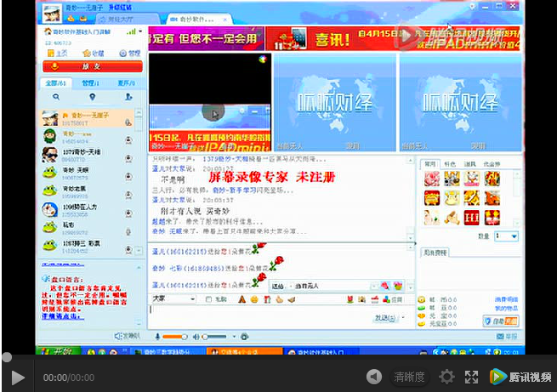Play the small video preview thumbnail

click(x=213, y=113)
